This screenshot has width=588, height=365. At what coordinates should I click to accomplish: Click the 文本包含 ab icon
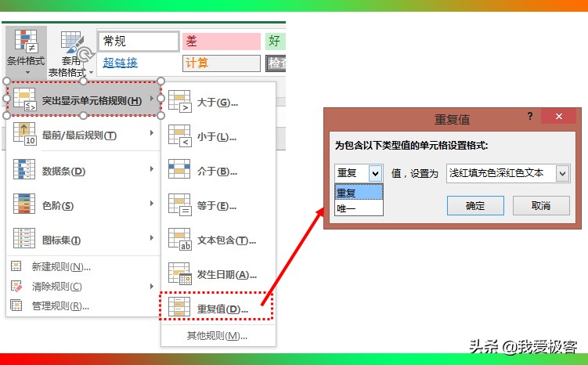coord(180,240)
